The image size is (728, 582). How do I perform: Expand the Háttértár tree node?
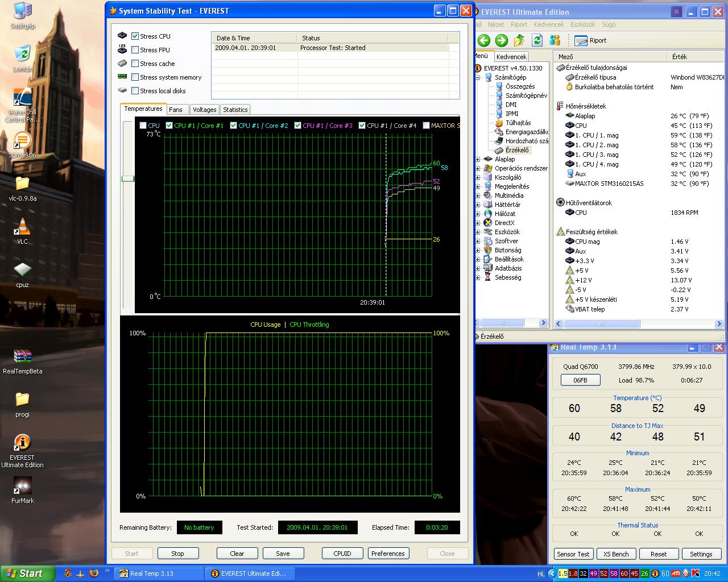[478, 205]
